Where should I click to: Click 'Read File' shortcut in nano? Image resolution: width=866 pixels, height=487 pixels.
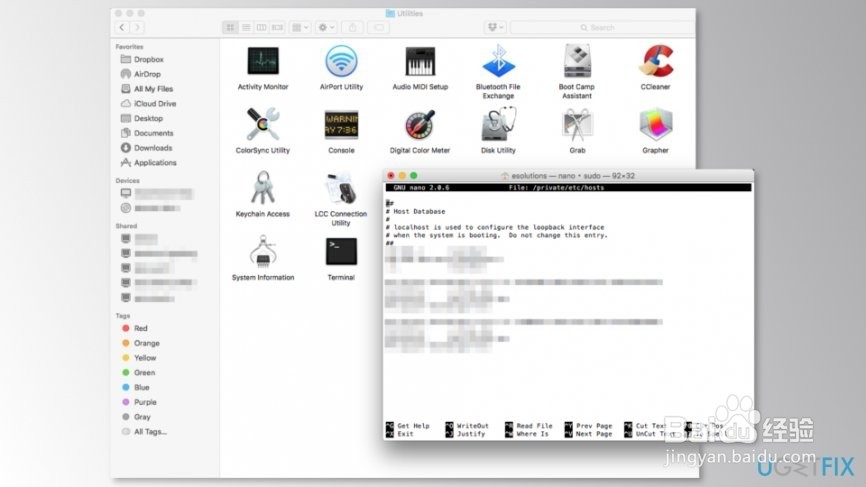pyautogui.click(x=529, y=426)
